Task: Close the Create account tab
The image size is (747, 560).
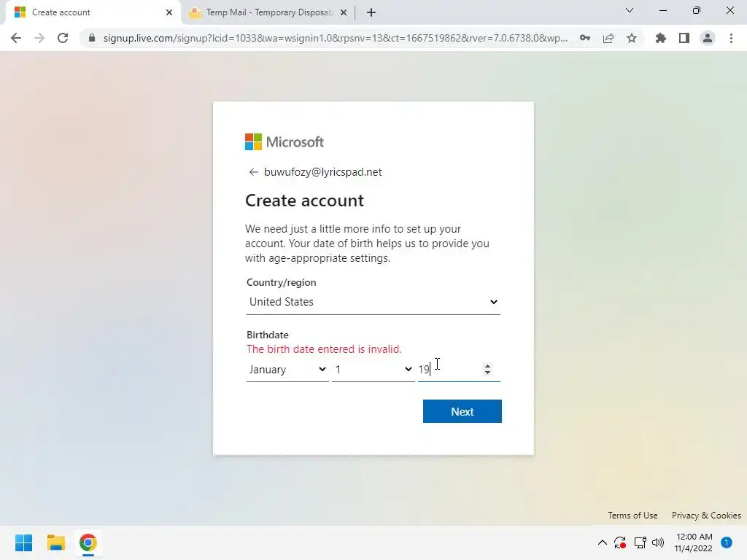Action: (x=169, y=12)
